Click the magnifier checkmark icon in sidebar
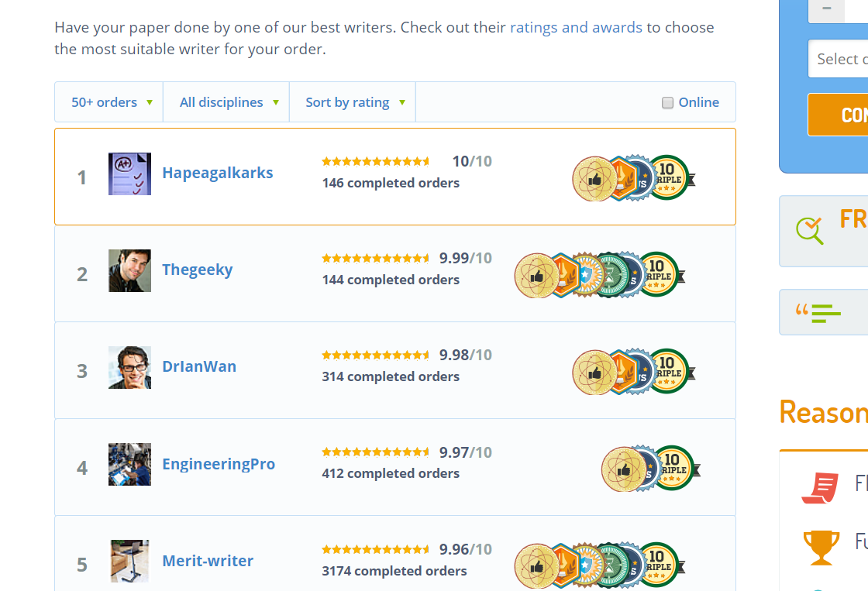The height and width of the screenshot is (591, 868). pos(809,230)
